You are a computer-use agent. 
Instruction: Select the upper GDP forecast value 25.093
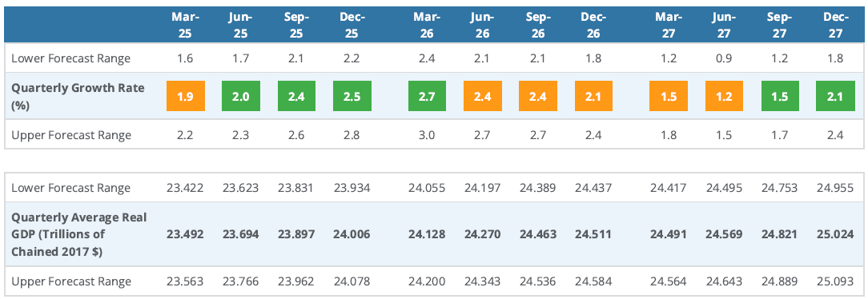[x=835, y=281]
